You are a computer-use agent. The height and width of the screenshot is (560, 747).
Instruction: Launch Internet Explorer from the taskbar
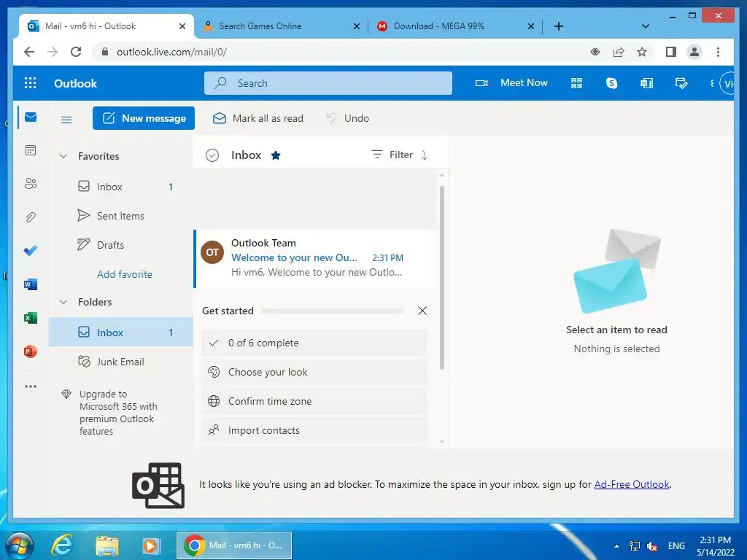pos(62,545)
